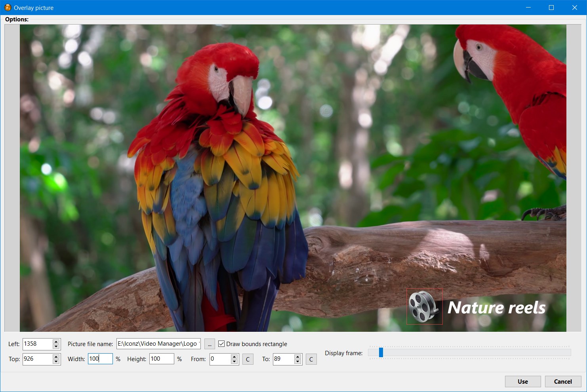Toggle the Draw bounds rectangle checkbox
Viewport: 587px width, 392px height.
coord(221,344)
